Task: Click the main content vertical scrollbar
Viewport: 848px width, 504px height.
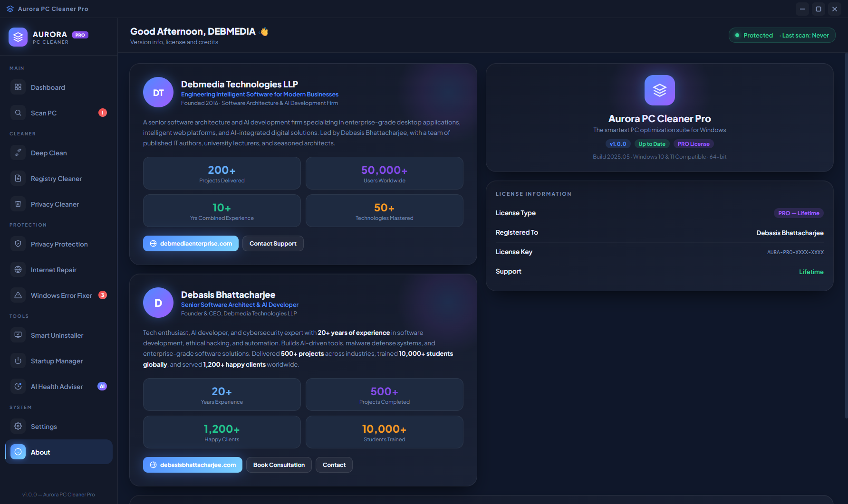Action: coord(846,235)
